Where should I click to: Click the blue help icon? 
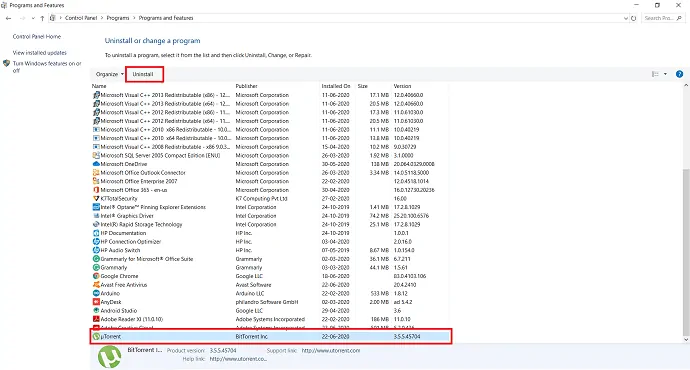coord(679,74)
